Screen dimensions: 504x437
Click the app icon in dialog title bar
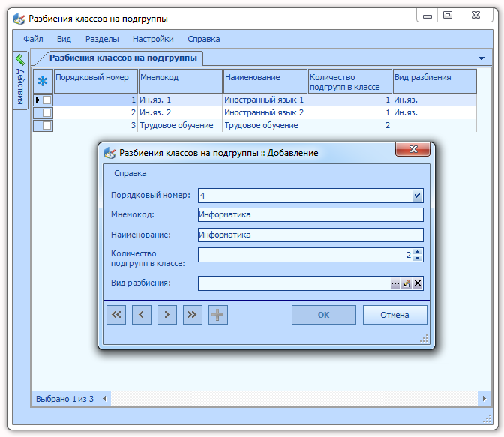pyautogui.click(x=109, y=153)
